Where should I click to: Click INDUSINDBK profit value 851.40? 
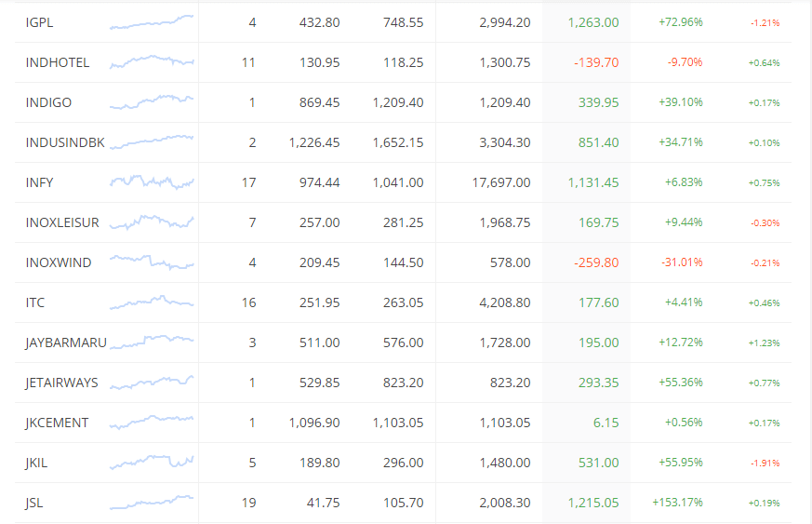(599, 142)
